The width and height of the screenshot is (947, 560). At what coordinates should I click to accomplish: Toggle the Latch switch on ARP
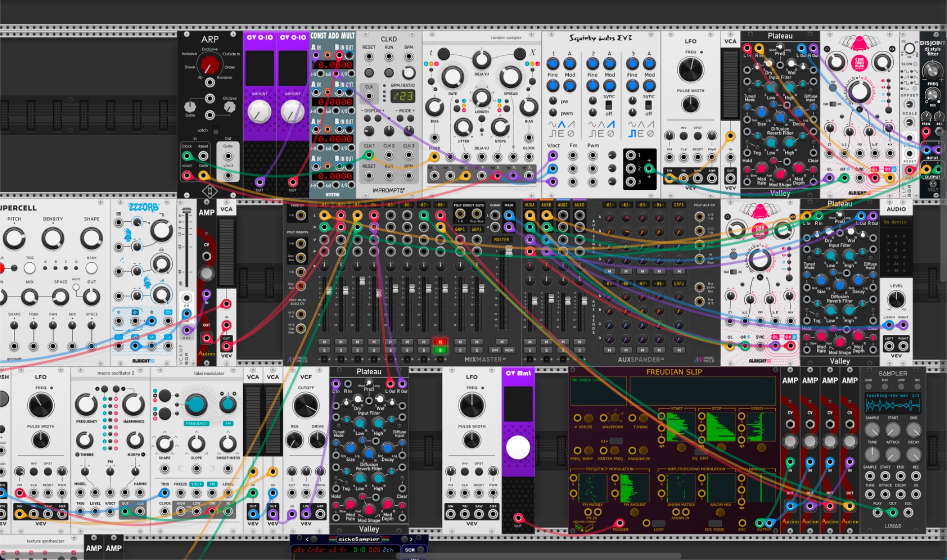[x=216, y=131]
